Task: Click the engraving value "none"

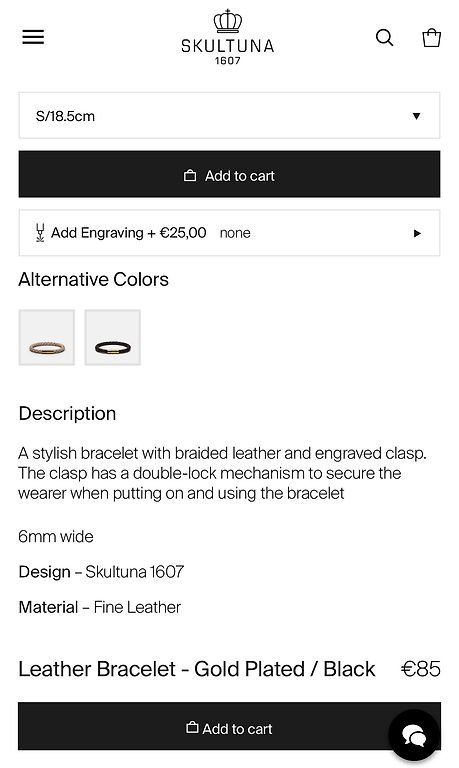Action: (x=235, y=233)
